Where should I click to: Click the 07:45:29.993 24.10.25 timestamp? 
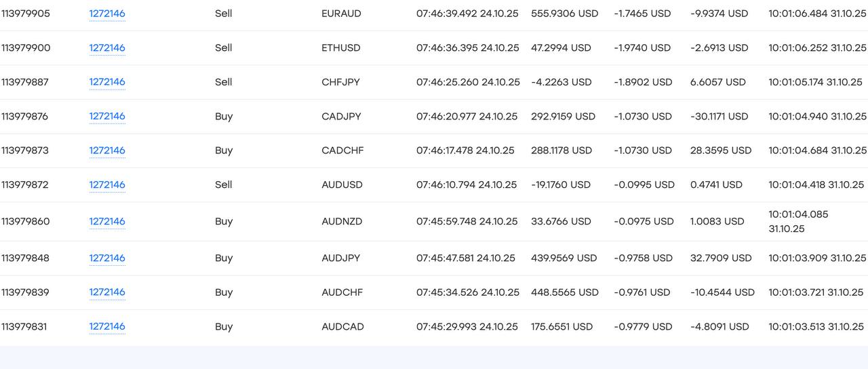point(467,327)
